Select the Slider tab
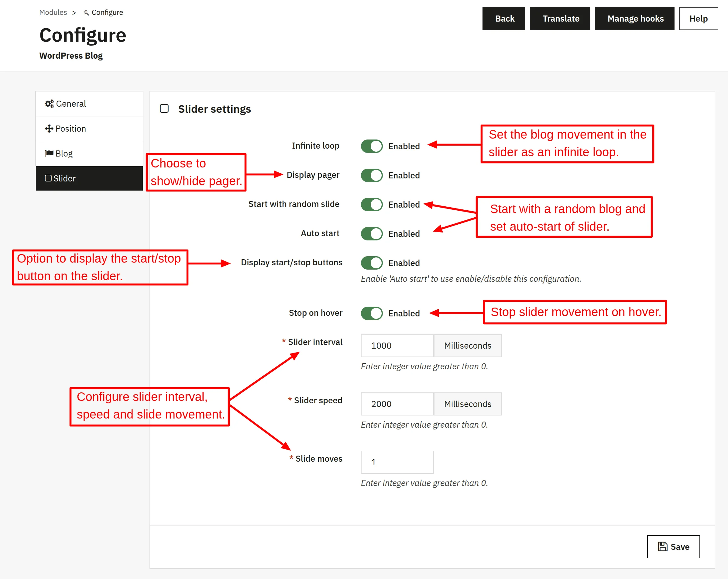This screenshot has height=579, width=728. 89,178
